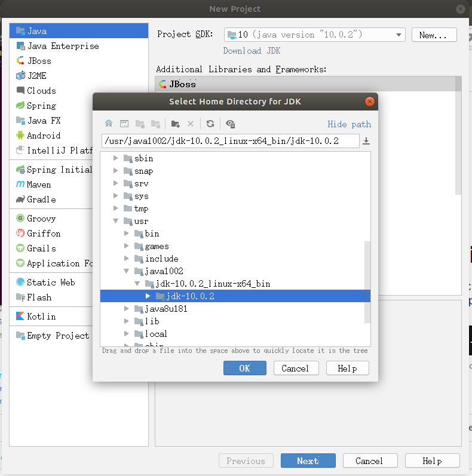This screenshot has width=472, height=476.
Task: Click the Module directory toolbar icon
Action: [x=155, y=124]
